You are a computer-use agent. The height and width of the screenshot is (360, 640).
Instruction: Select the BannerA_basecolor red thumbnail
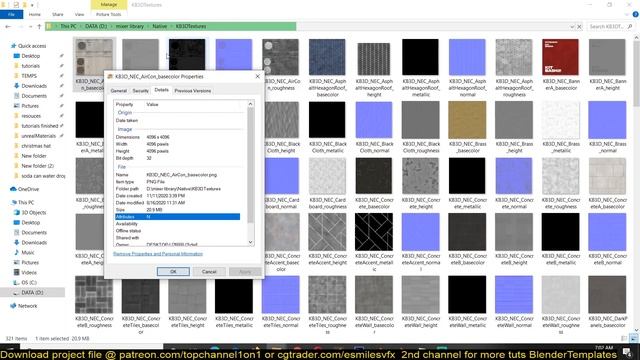[x=561, y=57]
